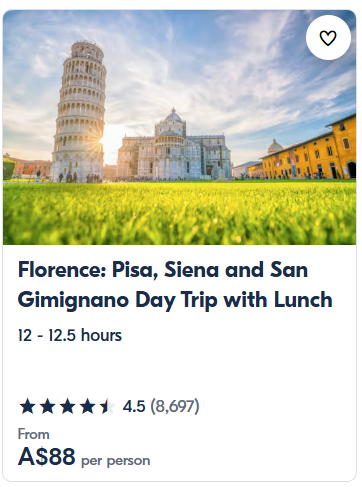Click the 12 - 12.5 hours duration
This screenshot has width=362, height=487.
[70, 335]
